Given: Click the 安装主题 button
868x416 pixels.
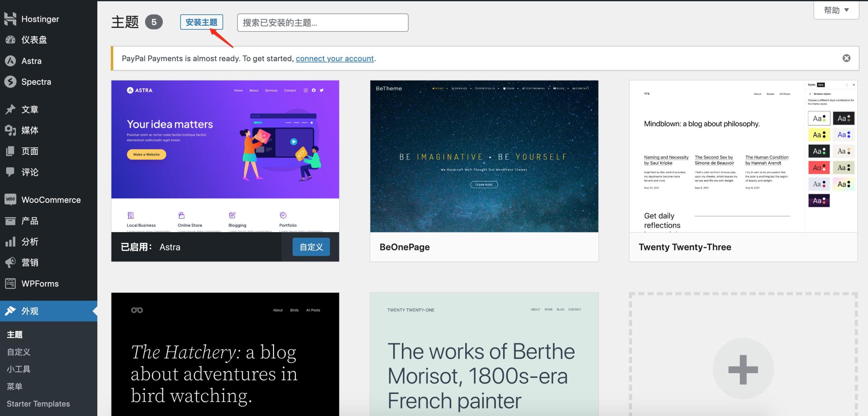Looking at the screenshot, I should click(x=201, y=22).
